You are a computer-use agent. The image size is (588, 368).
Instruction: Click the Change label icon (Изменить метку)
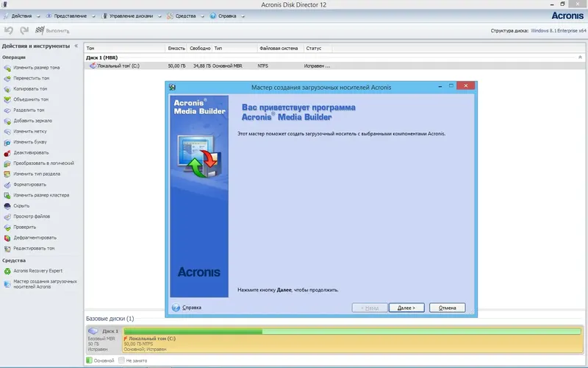(7, 132)
